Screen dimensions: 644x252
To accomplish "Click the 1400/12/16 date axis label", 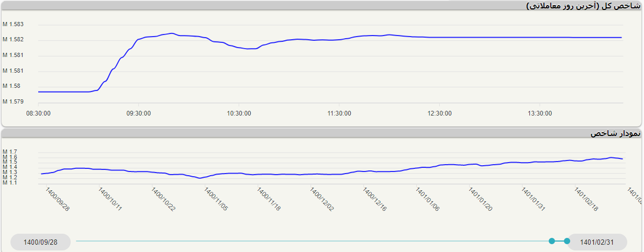I will click(x=375, y=200).
